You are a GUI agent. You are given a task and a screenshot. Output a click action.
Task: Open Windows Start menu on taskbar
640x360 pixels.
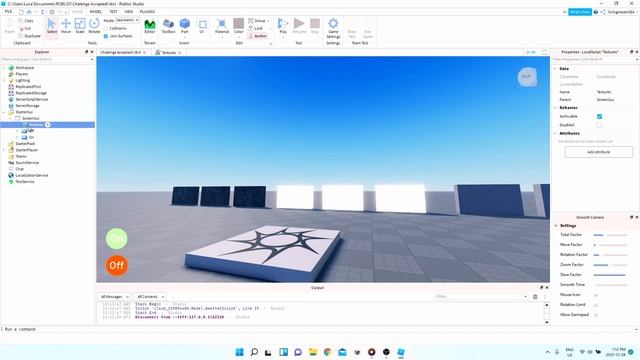(240, 352)
